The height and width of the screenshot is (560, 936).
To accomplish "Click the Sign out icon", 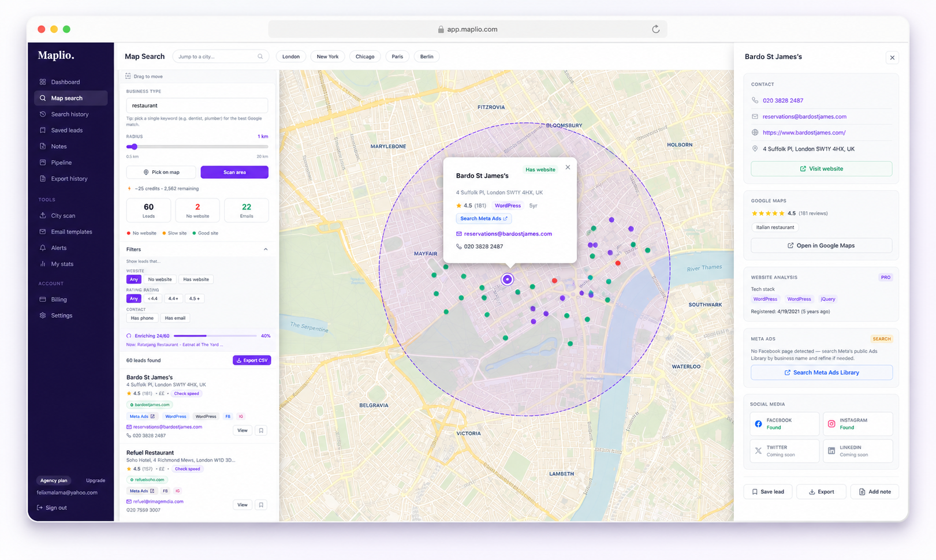I will tap(40, 507).
